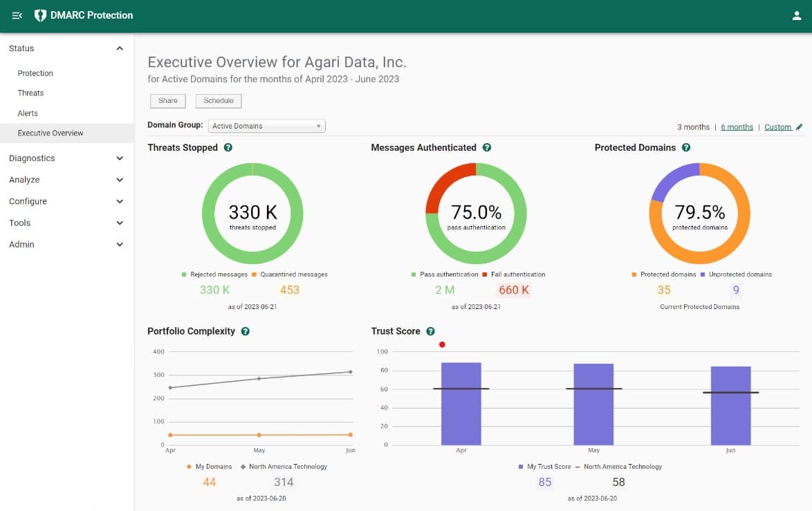Click the 2 M pass authentication value
Image resolution: width=812 pixels, height=511 pixels.
click(x=445, y=290)
